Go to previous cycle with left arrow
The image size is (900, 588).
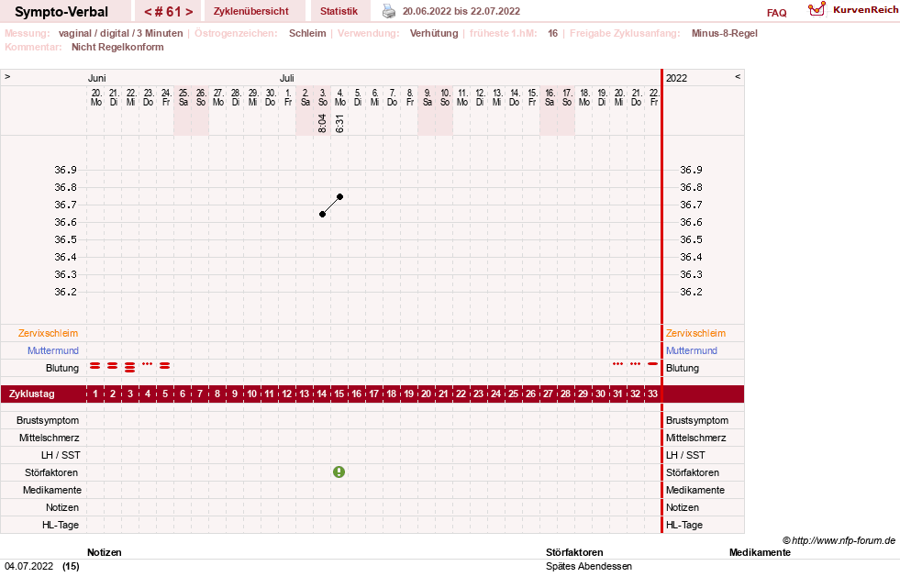pos(148,12)
